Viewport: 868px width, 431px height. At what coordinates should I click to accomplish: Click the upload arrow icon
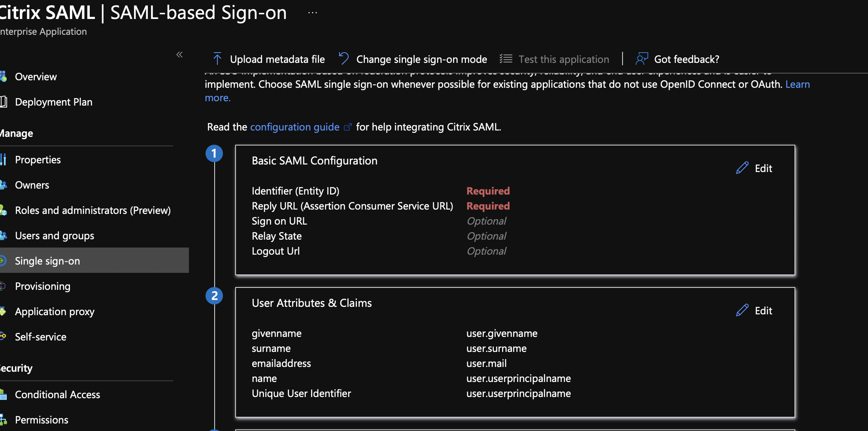coord(217,59)
